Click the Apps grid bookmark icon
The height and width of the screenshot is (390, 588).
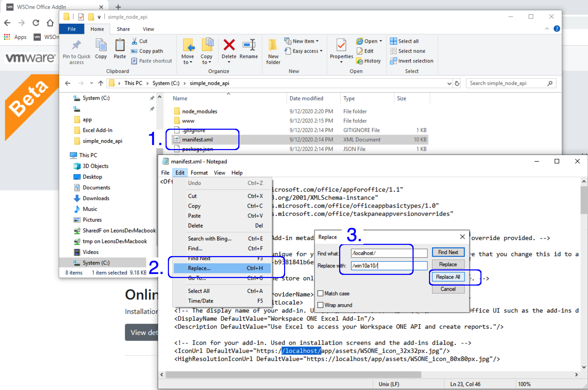[7, 37]
